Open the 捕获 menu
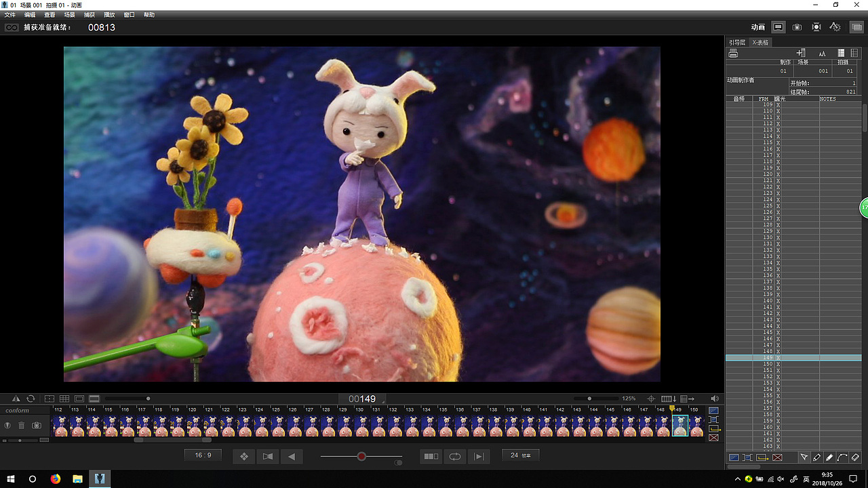 90,15
